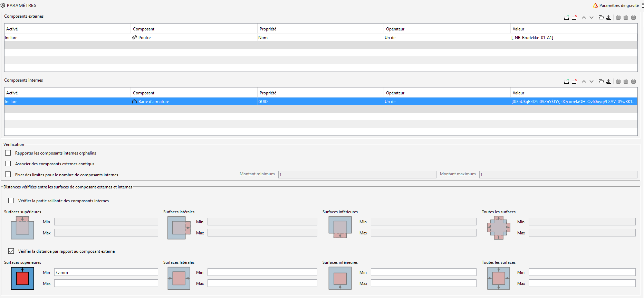Image resolution: width=644 pixels, height=298 pixels.
Task: Click the GUID list value cell
Action: coord(574,102)
